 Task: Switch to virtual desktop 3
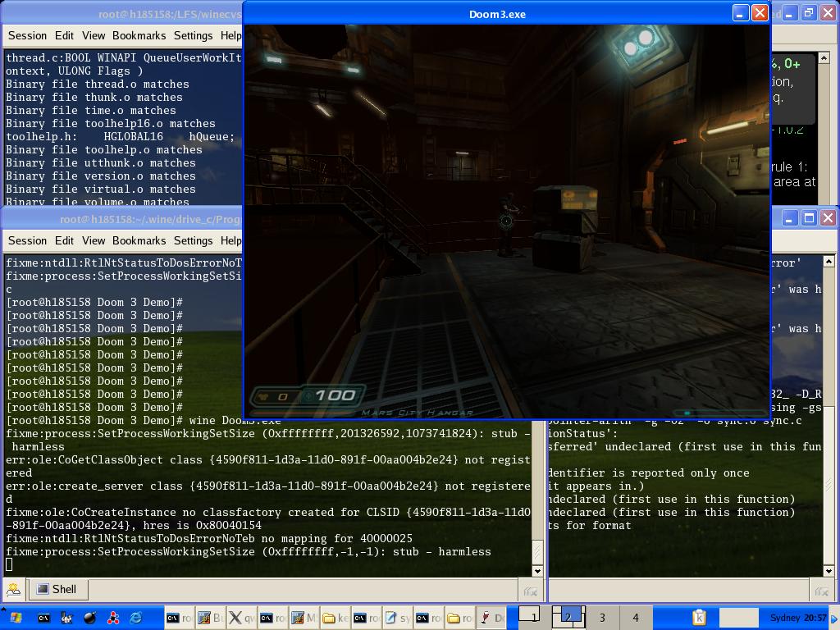(601, 618)
